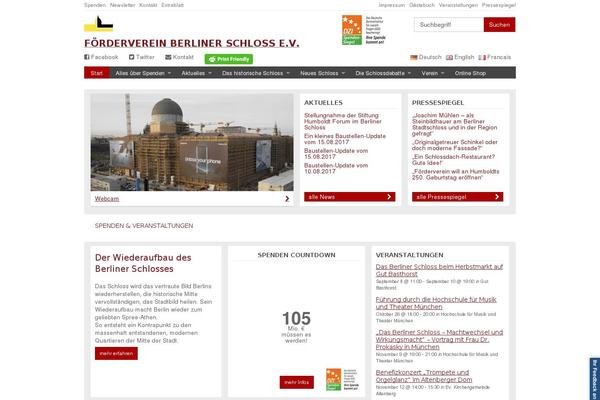
Task: Open the Joachim Mühlen press article
Action: point(454,124)
